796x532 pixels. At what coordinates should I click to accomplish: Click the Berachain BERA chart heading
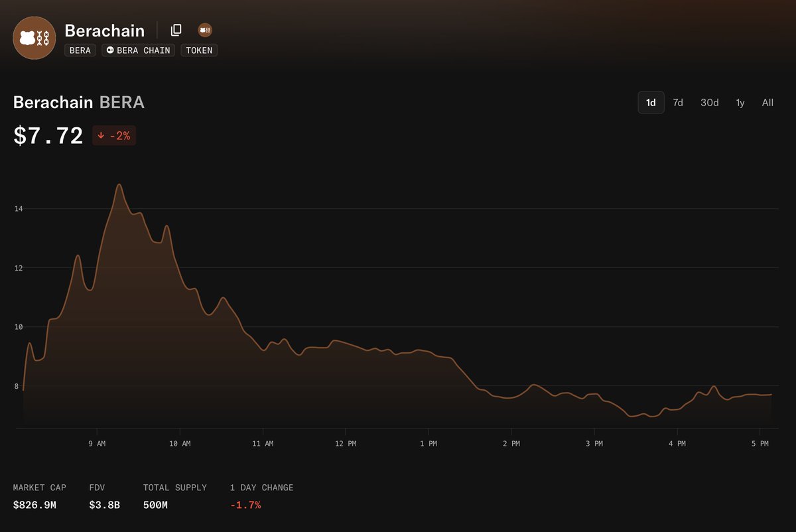(79, 103)
